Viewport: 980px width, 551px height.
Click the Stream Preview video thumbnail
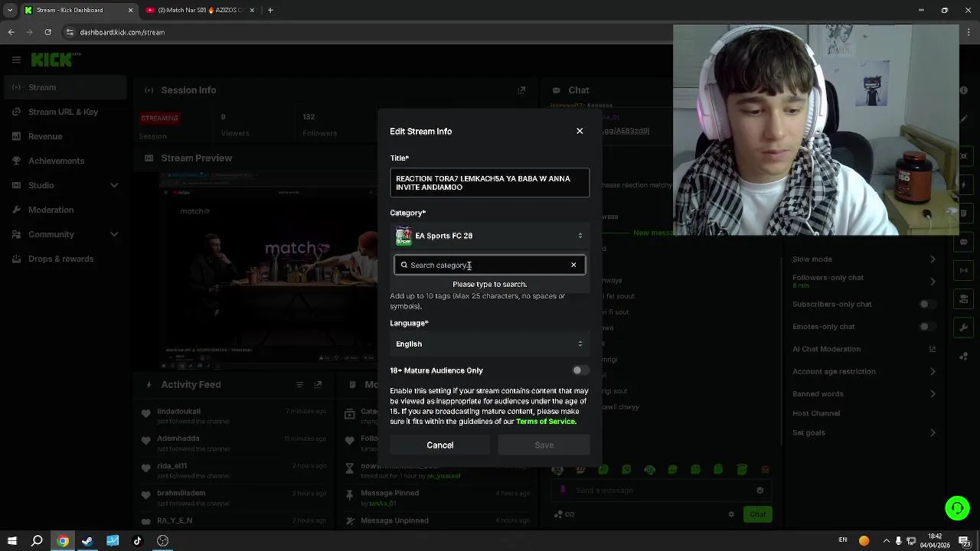pyautogui.click(x=269, y=272)
